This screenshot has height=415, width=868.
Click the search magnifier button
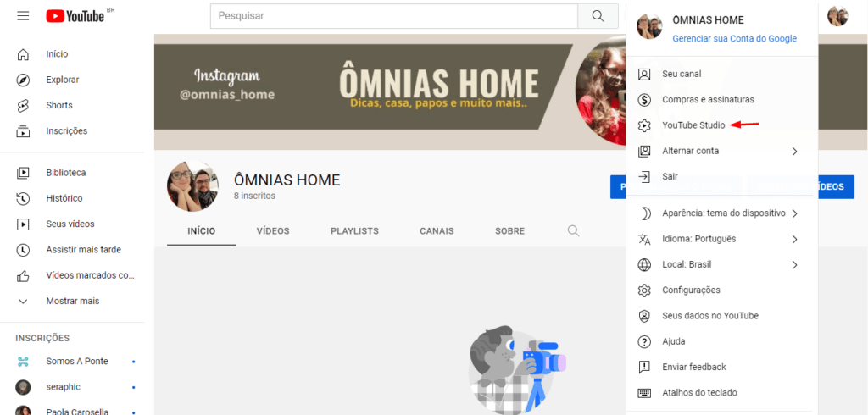coord(598,16)
